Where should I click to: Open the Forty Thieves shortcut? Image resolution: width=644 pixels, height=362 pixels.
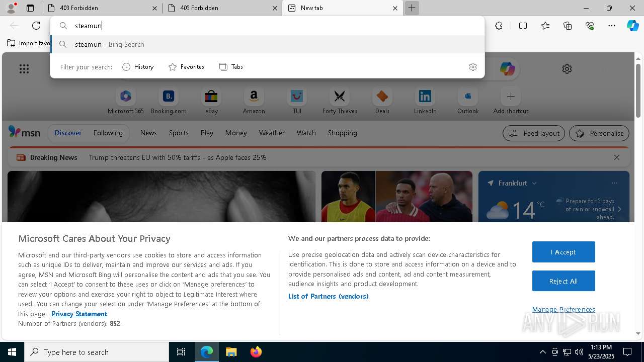(340, 101)
